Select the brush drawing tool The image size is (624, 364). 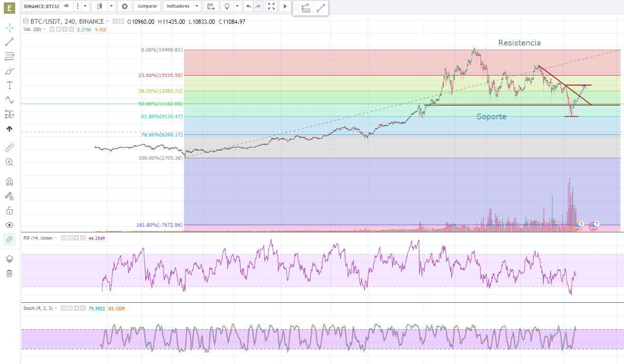tap(10, 71)
